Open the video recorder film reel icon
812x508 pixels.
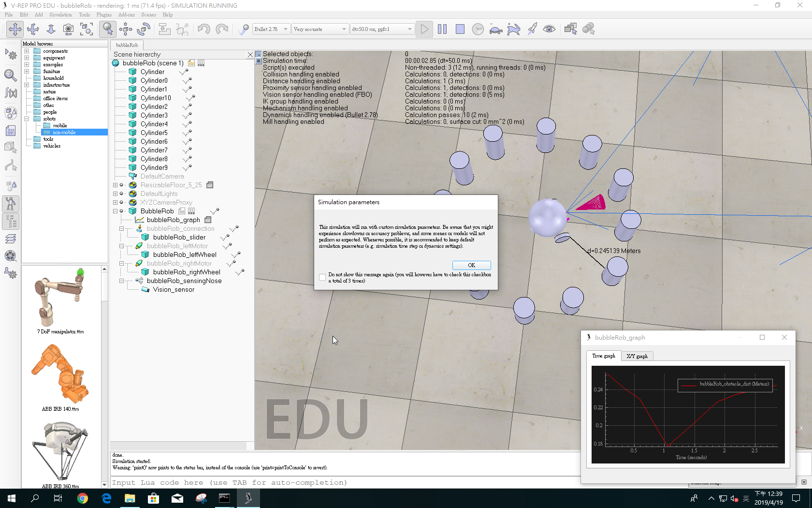pyautogui.click(x=11, y=256)
